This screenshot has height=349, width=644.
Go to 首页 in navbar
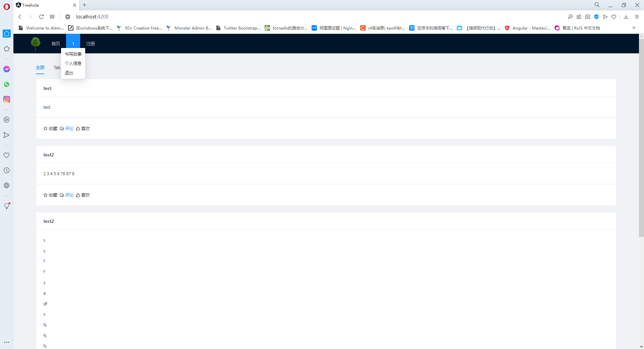(x=56, y=44)
